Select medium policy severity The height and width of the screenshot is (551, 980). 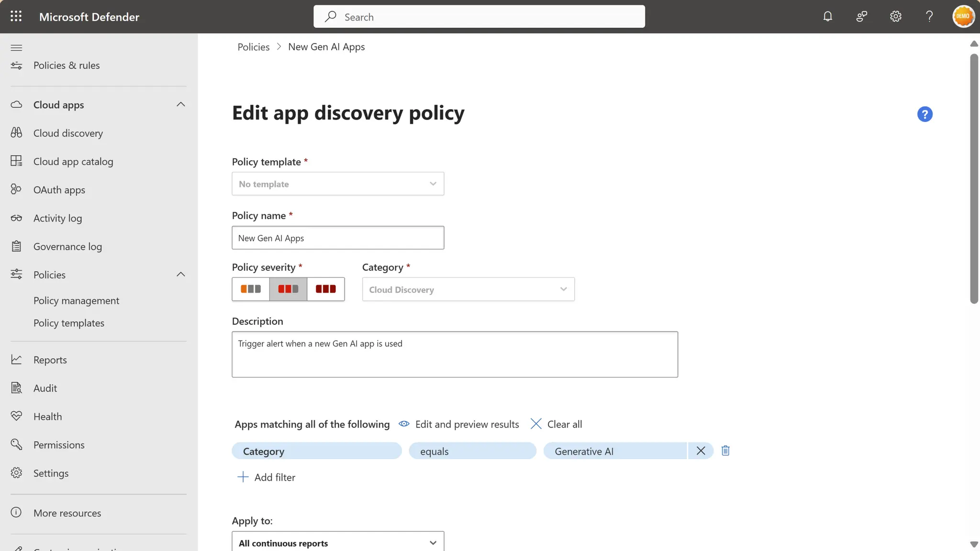(x=288, y=289)
